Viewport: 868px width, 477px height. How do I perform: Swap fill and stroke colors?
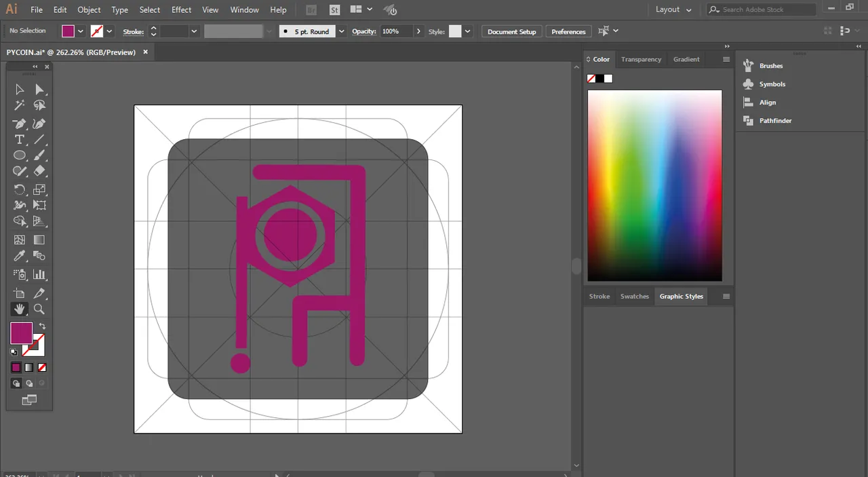43,326
